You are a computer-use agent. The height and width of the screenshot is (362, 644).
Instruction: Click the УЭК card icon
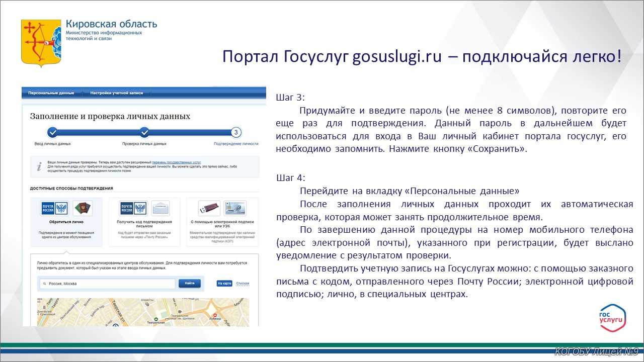click(235, 208)
